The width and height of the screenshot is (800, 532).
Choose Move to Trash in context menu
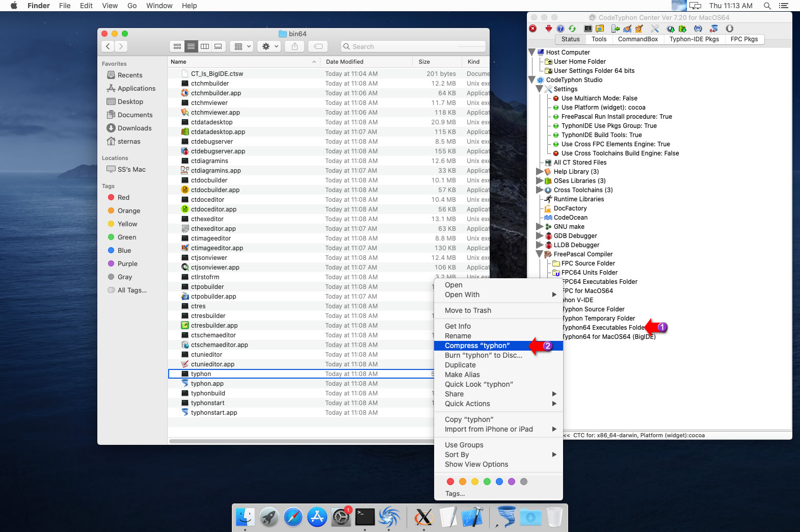498,310
